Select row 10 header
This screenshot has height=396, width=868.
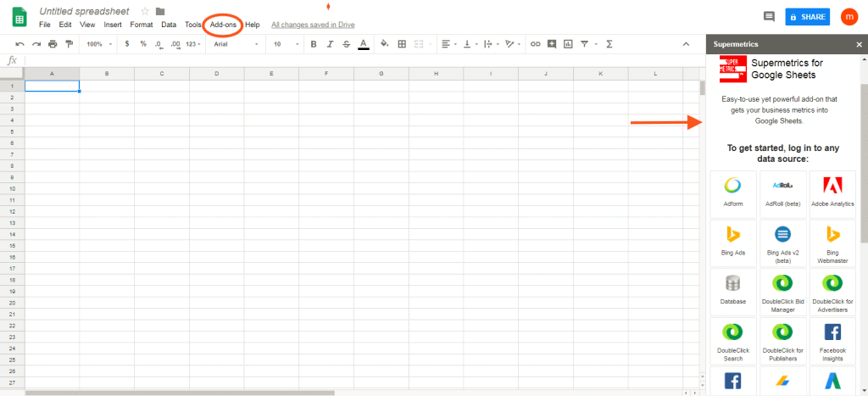coord(12,188)
